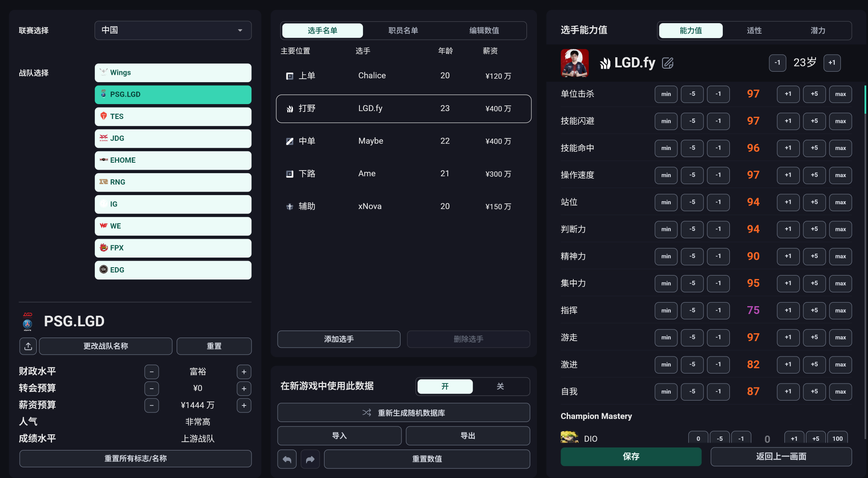Screen dimensions: 868x478
Task: Turn off 在新游戏中使用此数据 with 关
Action: [x=500, y=386]
